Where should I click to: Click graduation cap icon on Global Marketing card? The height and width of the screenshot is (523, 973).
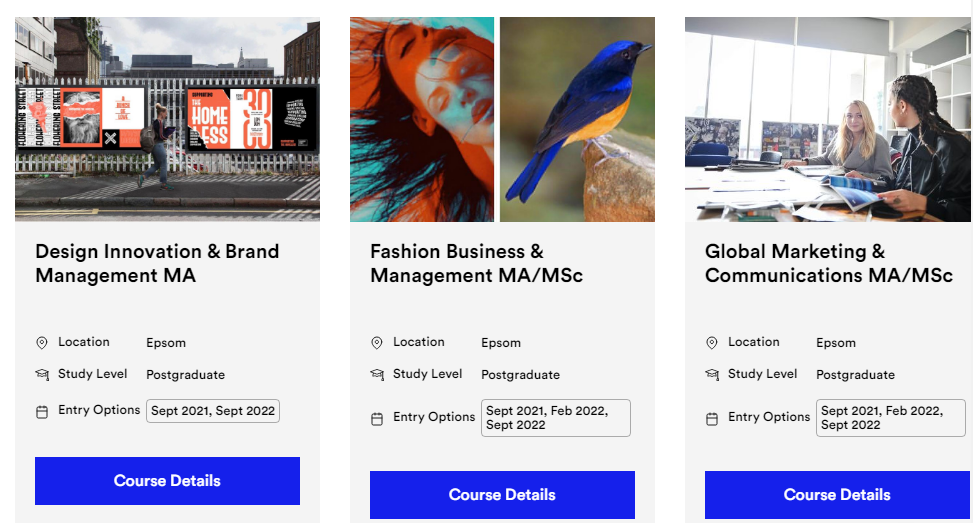point(712,375)
